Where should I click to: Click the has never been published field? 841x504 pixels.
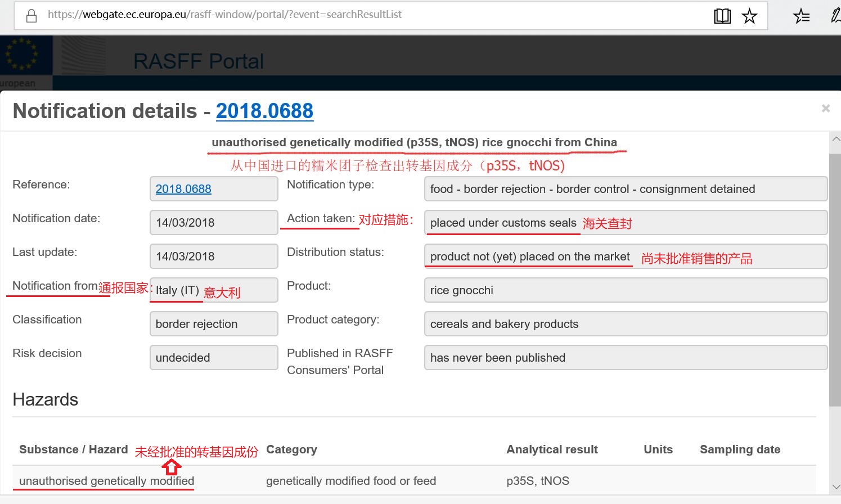click(626, 357)
